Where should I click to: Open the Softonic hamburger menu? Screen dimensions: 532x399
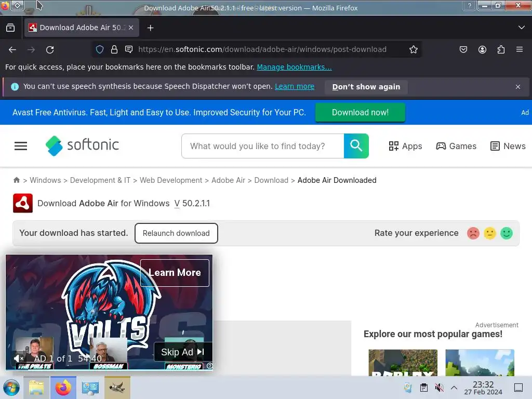pos(21,146)
